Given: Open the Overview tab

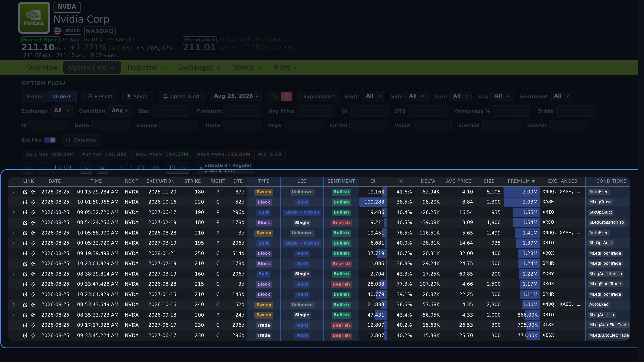Looking at the screenshot, I should [x=42, y=67].
